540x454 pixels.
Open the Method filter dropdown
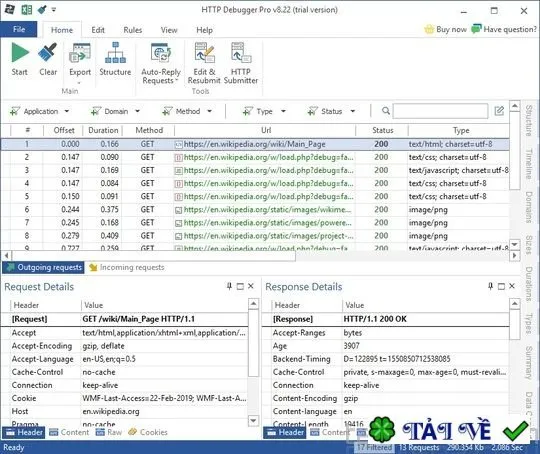tap(209, 111)
